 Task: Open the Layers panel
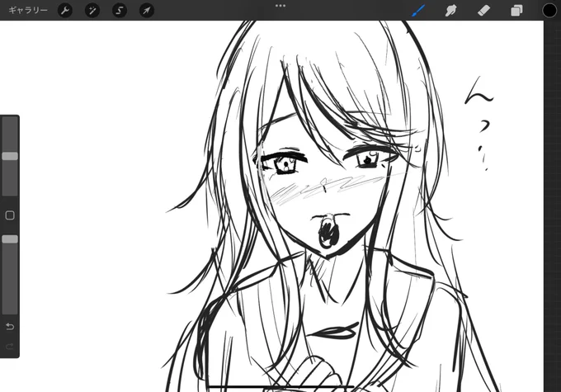click(x=516, y=11)
